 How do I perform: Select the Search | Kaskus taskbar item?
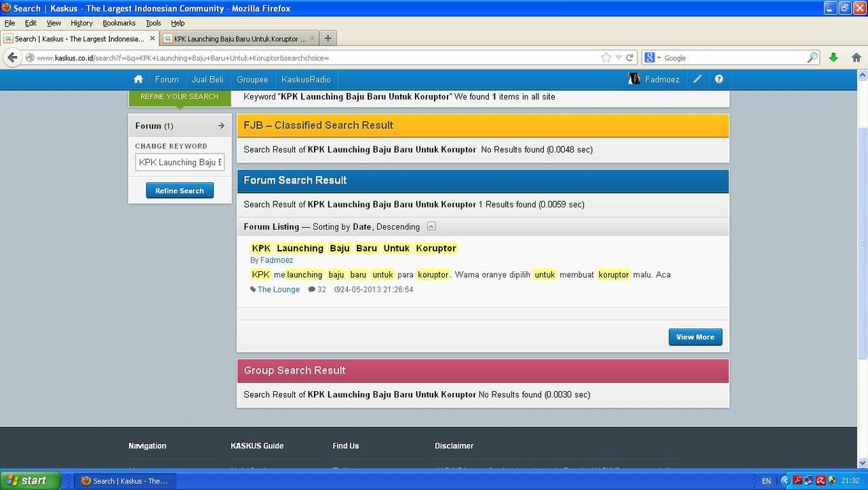tap(124, 481)
